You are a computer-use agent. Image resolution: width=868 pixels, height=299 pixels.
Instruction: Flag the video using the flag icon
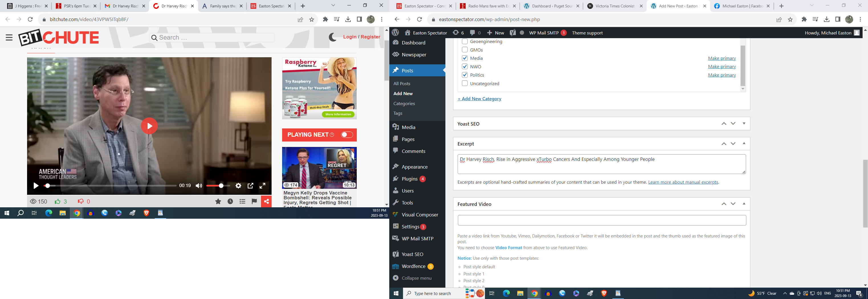(x=254, y=201)
